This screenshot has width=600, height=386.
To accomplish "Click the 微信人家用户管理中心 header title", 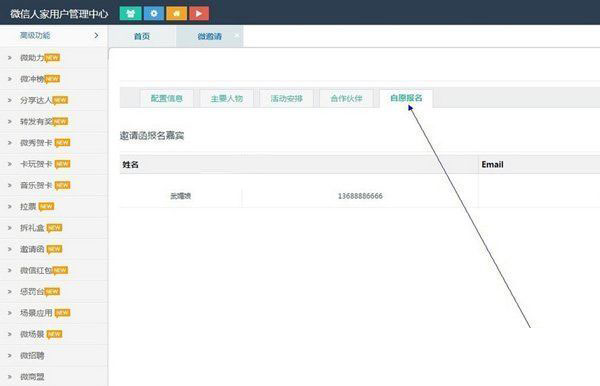I will tap(59, 14).
